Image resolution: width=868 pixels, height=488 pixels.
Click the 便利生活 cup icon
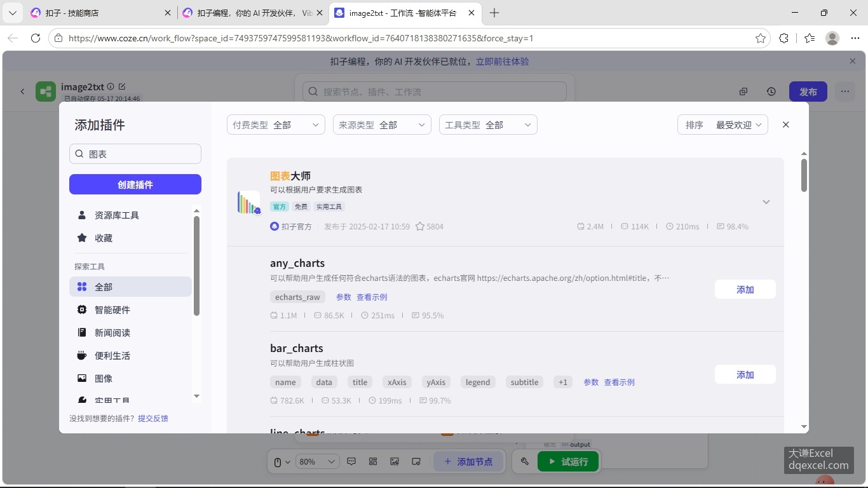[82, 355]
